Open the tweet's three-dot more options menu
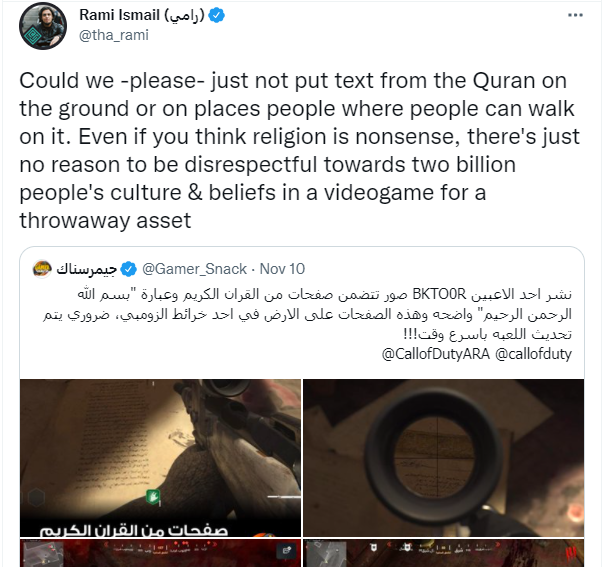 575,15
